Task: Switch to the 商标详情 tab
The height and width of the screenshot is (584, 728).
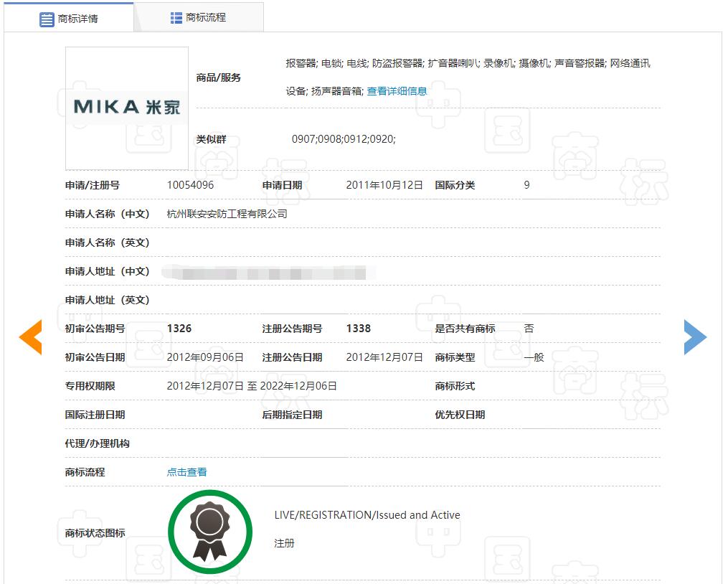Action: click(x=69, y=19)
